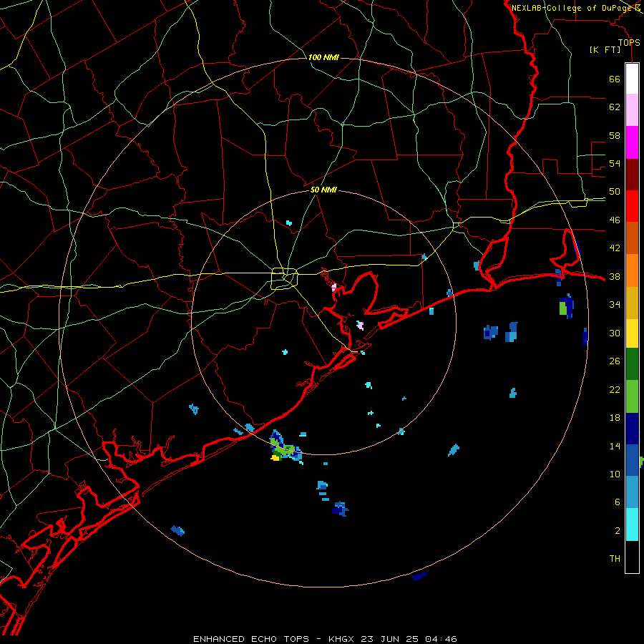
Task: Click the legend value '62'
Action: (615, 107)
